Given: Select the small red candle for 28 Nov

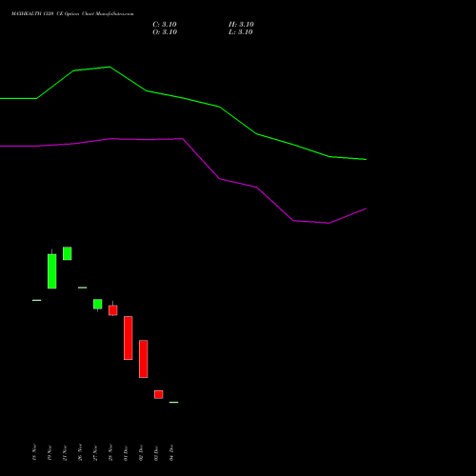Looking at the screenshot, I should 113,310.
